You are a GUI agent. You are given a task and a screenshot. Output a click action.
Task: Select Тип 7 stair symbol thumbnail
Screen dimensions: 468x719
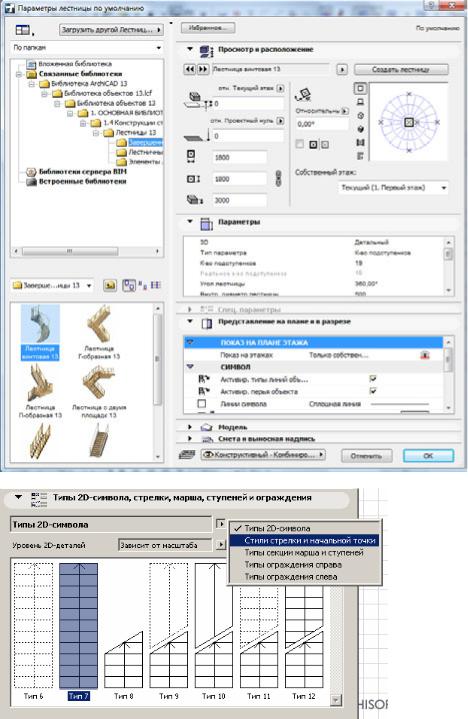tap(78, 632)
